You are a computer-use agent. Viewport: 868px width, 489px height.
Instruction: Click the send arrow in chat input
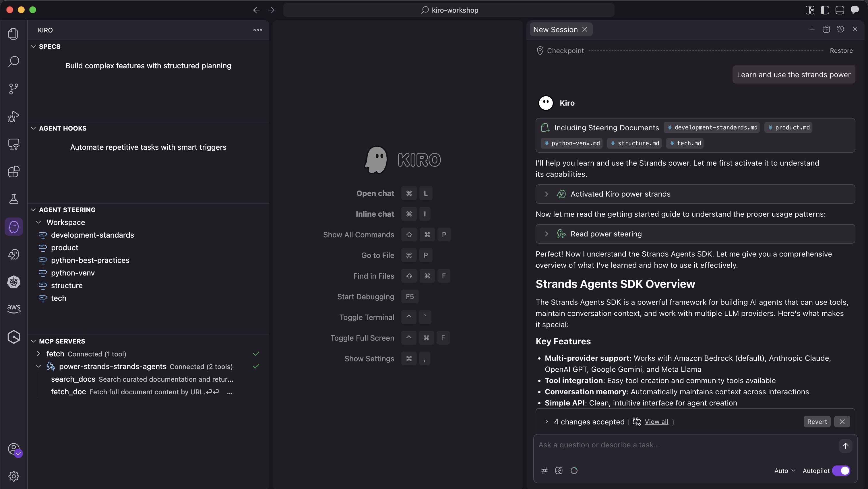click(845, 446)
